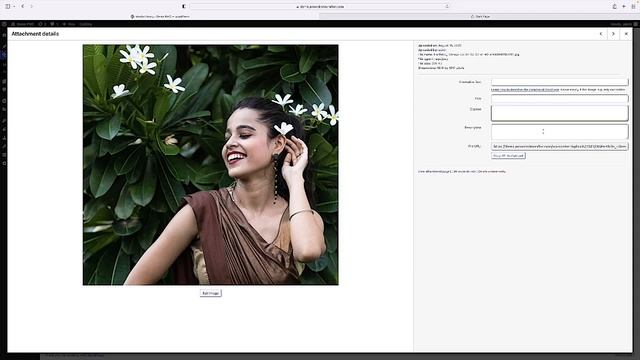Select the File URL field
The image size is (640, 360).
point(560,146)
